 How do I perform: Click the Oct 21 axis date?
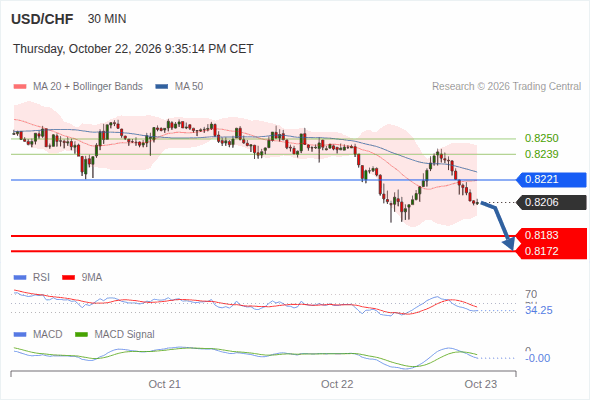click(164, 384)
